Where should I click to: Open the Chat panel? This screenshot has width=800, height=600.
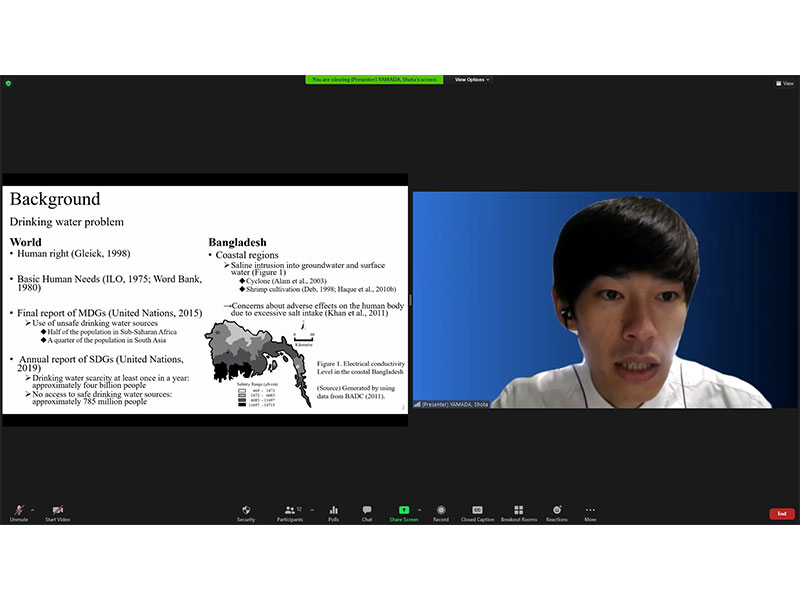367,512
